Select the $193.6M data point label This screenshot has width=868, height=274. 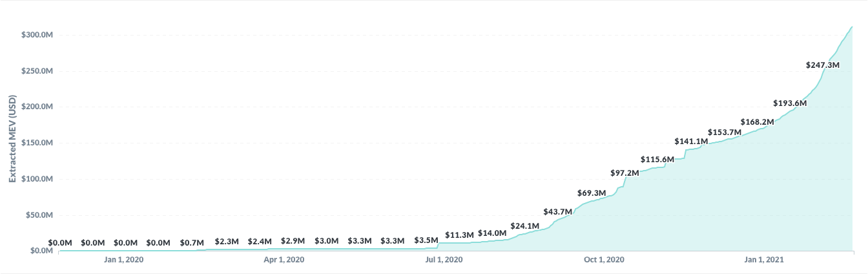coord(789,103)
